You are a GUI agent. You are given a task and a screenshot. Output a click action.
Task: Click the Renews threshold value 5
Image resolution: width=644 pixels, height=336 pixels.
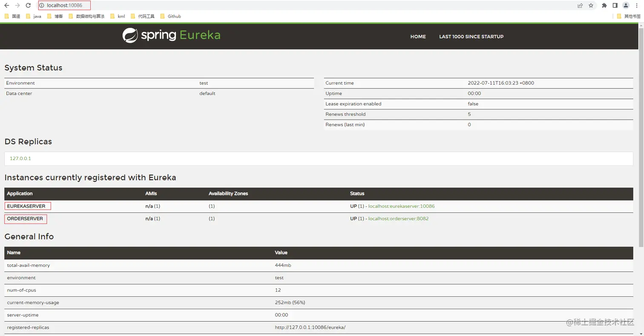(x=469, y=114)
